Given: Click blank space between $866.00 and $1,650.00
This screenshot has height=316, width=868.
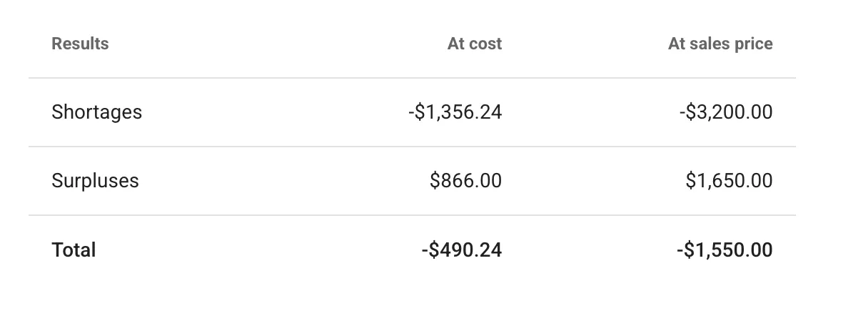Looking at the screenshot, I should point(592,181).
